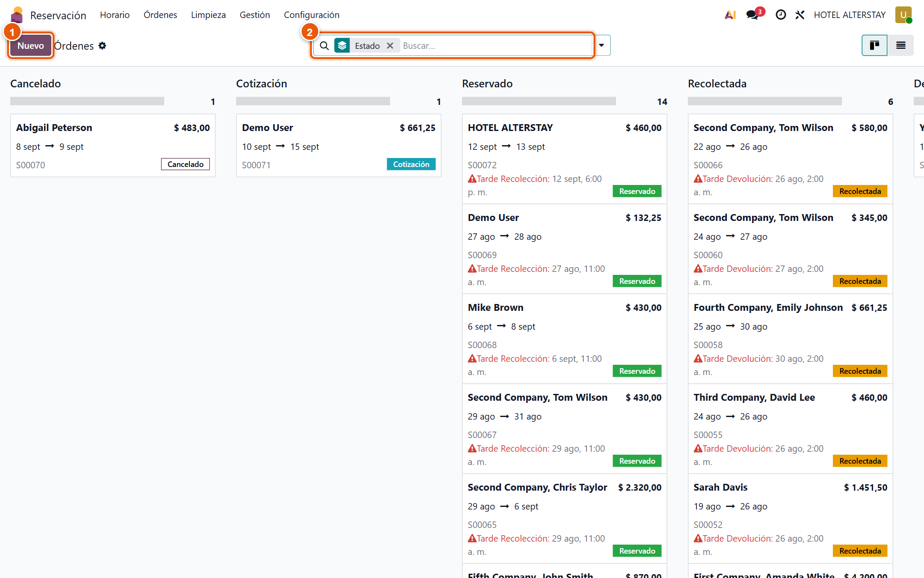Click the Órdenes settings gear icon
This screenshot has height=578, width=924.
102,45
